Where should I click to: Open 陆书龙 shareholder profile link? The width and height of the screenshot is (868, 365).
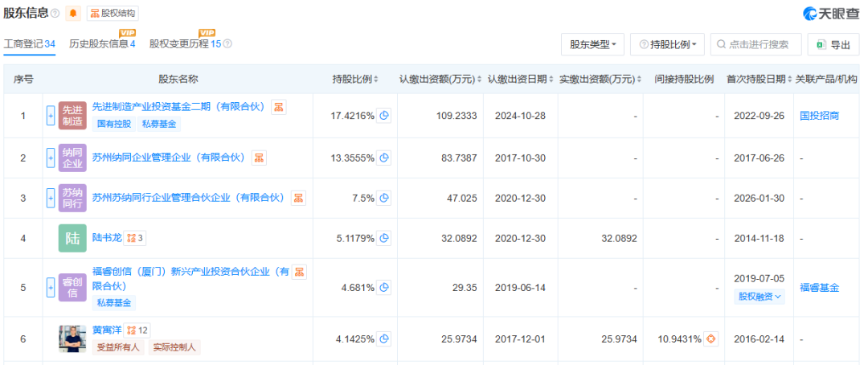[x=105, y=238]
